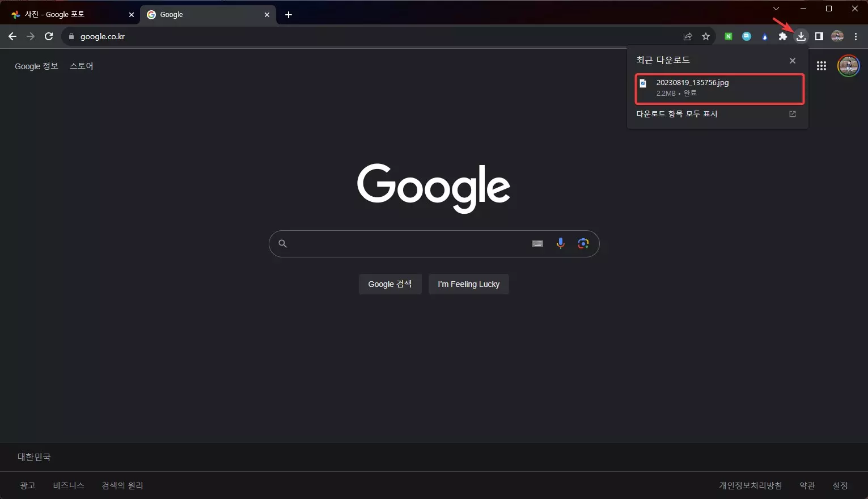Image resolution: width=868 pixels, height=499 pixels.
Task: Open the Google apps grid
Action: tap(822, 66)
